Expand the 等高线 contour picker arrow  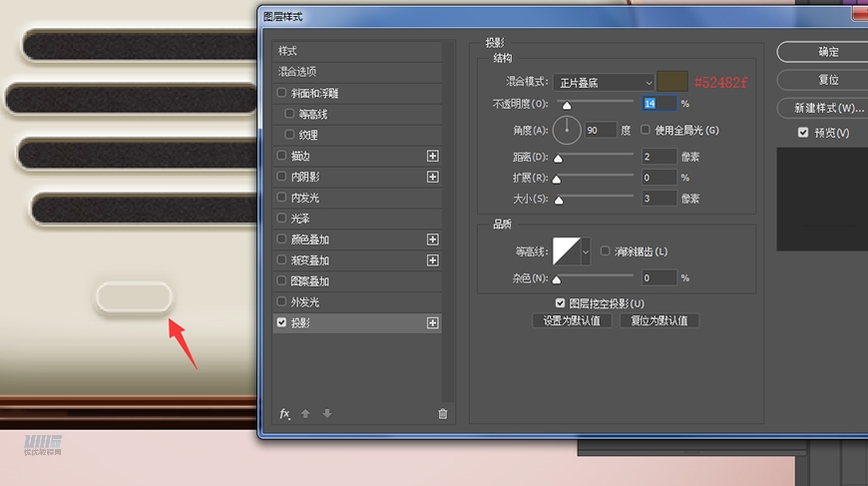click(586, 252)
